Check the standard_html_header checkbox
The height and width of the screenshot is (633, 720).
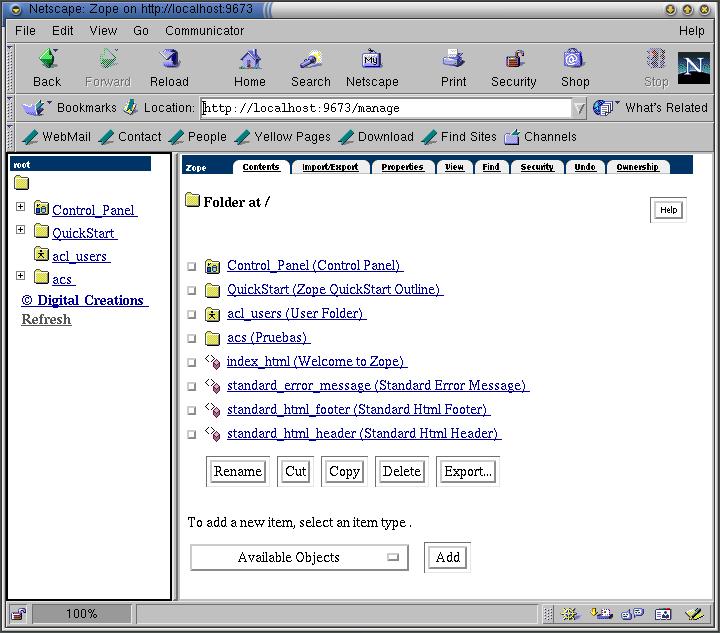[x=191, y=434]
